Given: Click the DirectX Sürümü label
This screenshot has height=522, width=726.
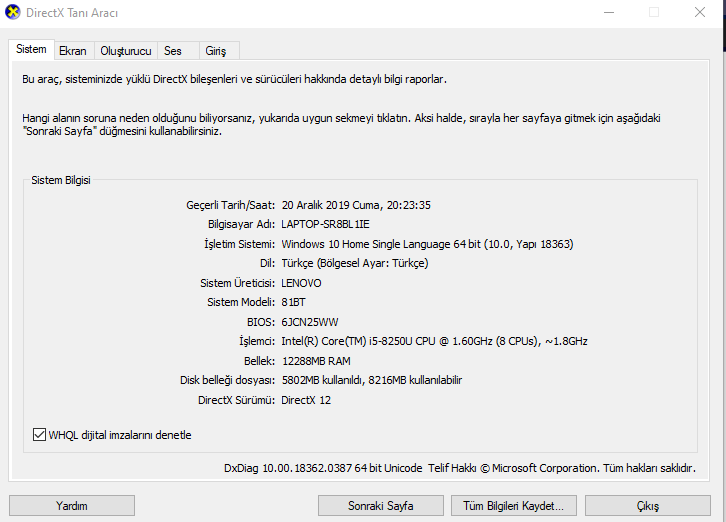Looking at the screenshot, I should tap(237, 400).
